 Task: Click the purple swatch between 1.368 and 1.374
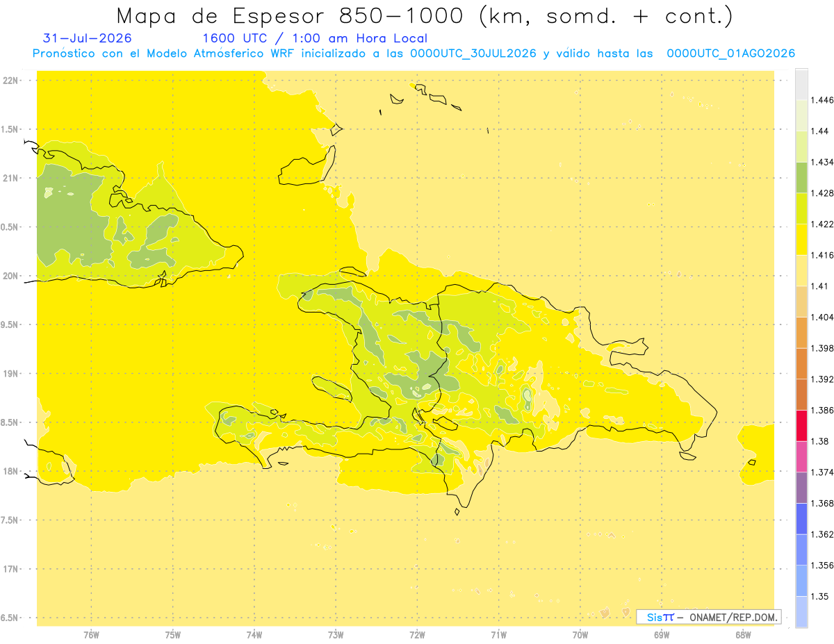click(801, 488)
